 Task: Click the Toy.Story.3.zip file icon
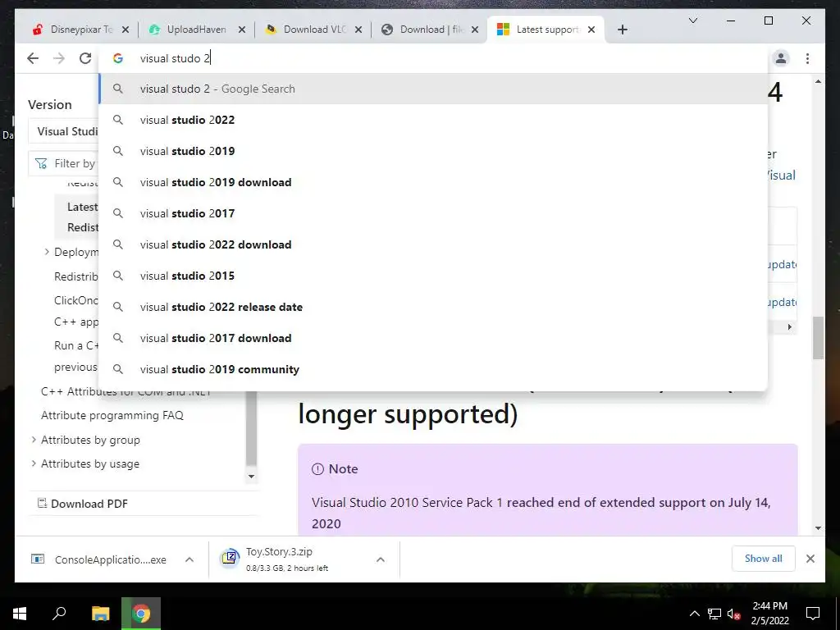click(230, 558)
